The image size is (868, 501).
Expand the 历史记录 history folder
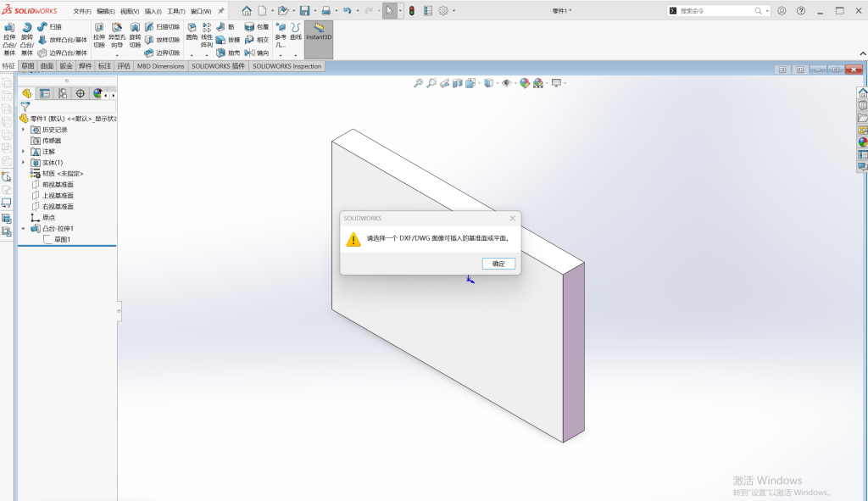tap(23, 130)
